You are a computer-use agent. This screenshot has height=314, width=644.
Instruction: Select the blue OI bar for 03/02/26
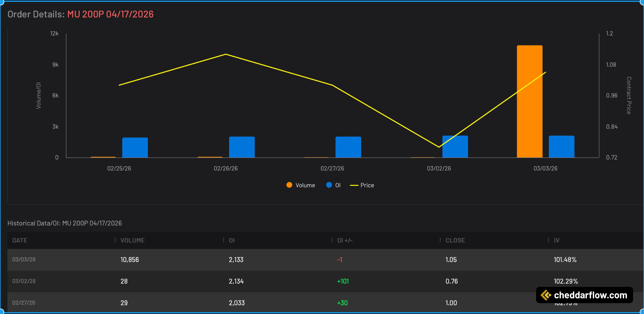(x=455, y=147)
